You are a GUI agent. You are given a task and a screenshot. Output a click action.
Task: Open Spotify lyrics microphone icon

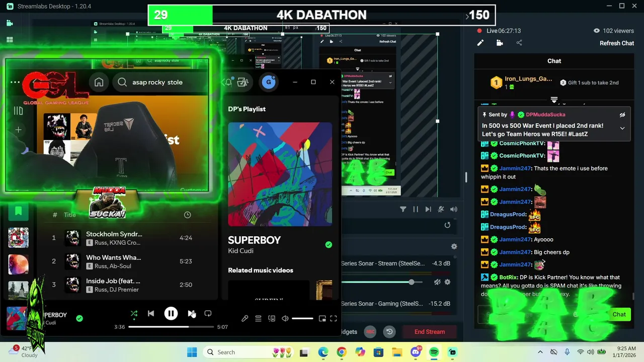click(x=245, y=318)
